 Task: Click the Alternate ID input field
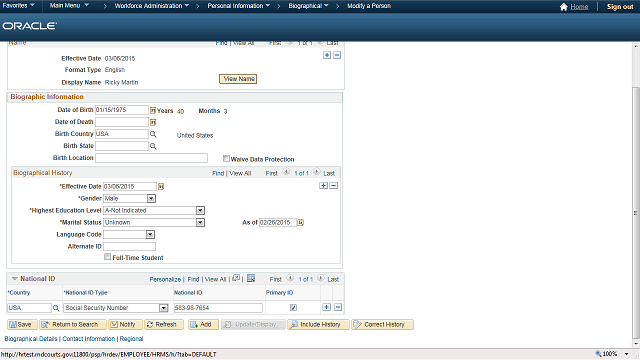pyautogui.click(x=129, y=247)
